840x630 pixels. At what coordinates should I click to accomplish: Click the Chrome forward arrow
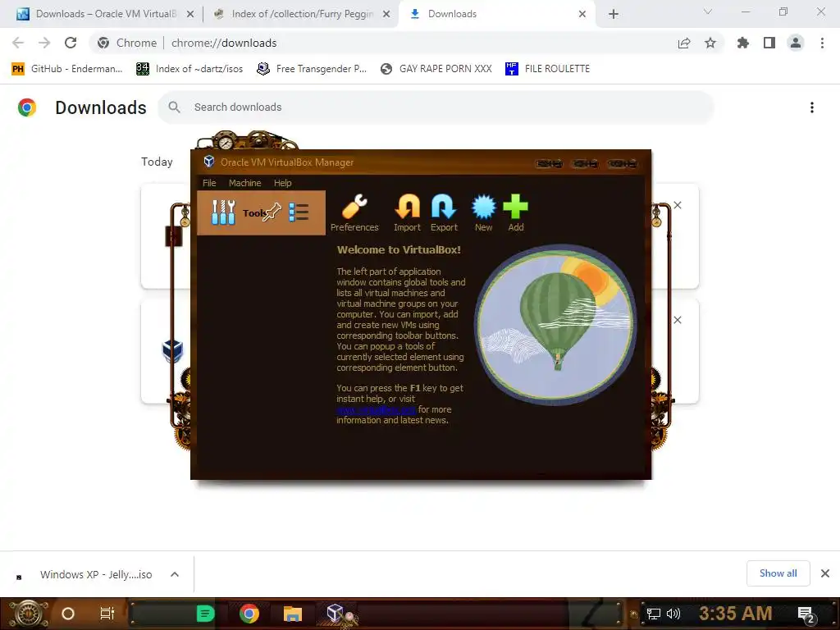tap(44, 43)
